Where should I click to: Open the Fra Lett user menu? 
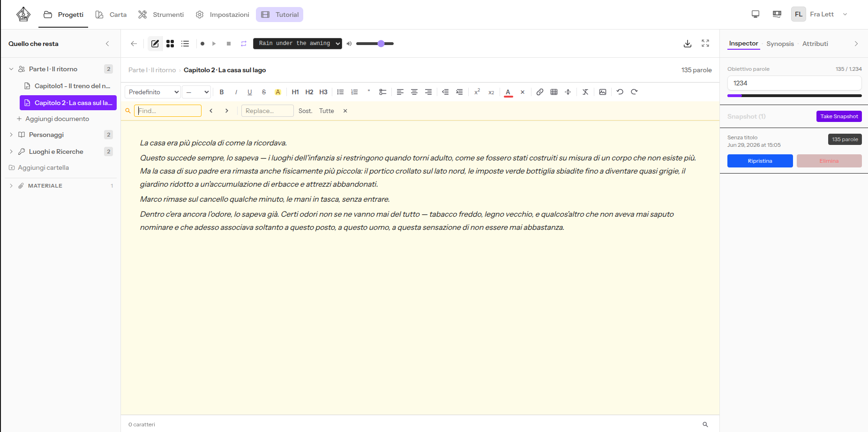pos(820,14)
